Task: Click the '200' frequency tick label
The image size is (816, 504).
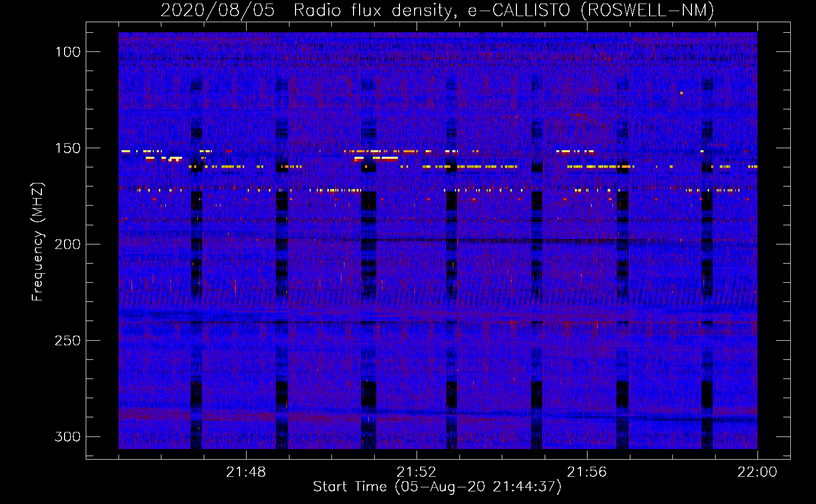Action: [68, 244]
